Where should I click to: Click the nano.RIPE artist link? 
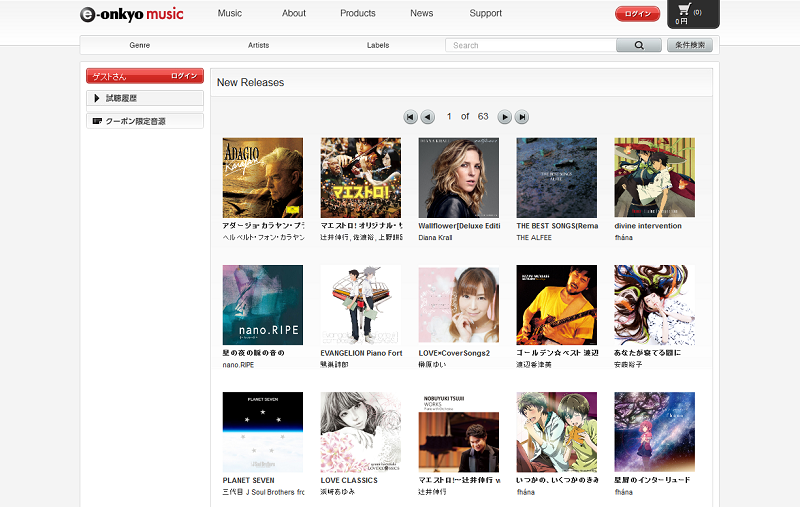point(238,365)
